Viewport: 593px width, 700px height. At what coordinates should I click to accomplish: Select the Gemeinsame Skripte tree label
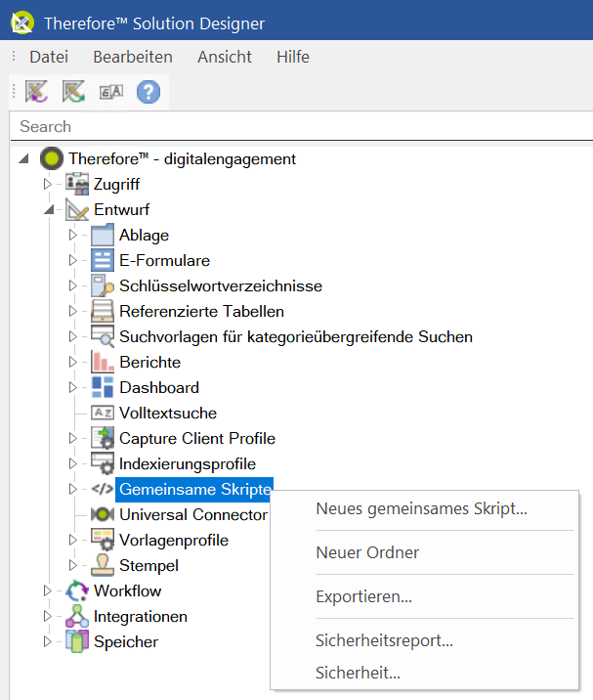[x=194, y=489]
